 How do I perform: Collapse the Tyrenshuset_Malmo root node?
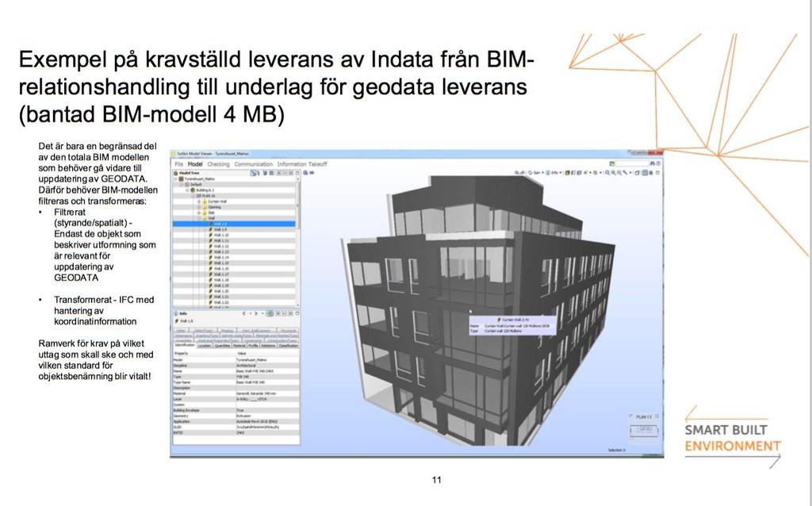pos(176,178)
